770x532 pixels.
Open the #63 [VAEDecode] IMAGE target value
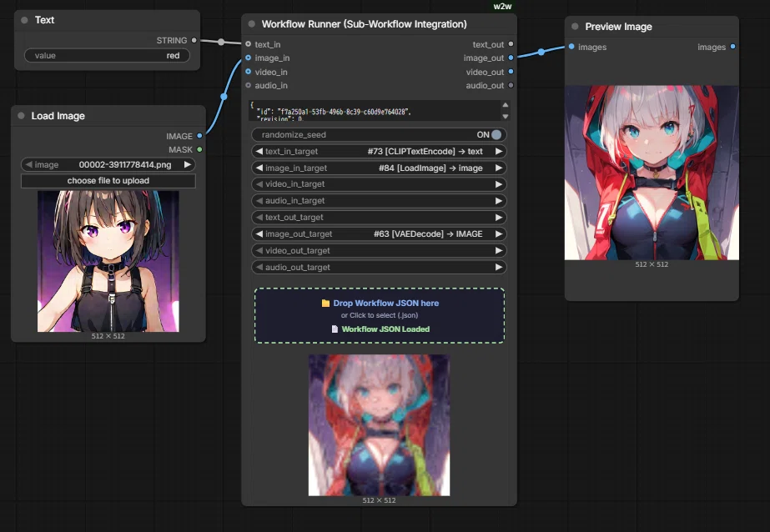[x=428, y=234]
